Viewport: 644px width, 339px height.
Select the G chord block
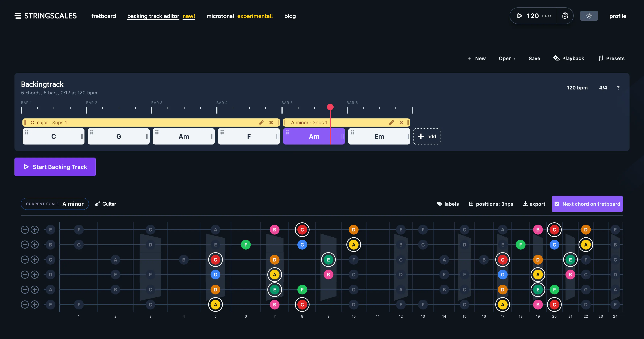click(x=118, y=136)
